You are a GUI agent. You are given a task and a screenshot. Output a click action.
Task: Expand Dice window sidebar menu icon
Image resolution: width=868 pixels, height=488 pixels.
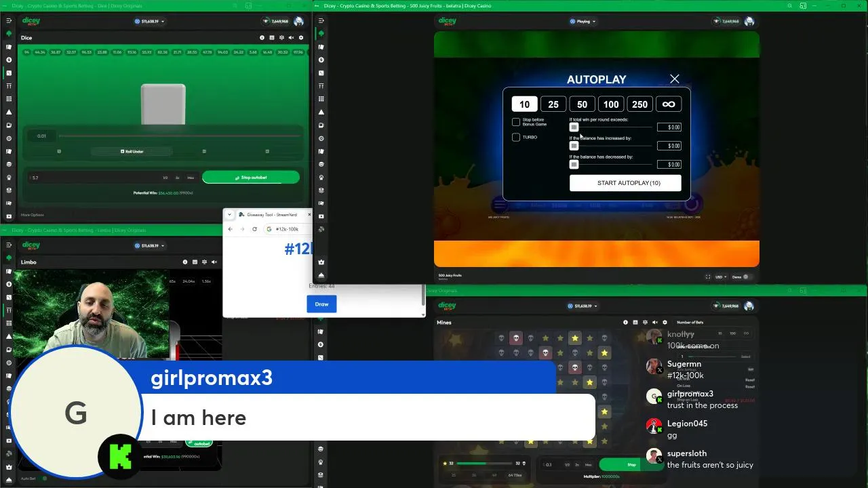pyautogui.click(x=9, y=22)
